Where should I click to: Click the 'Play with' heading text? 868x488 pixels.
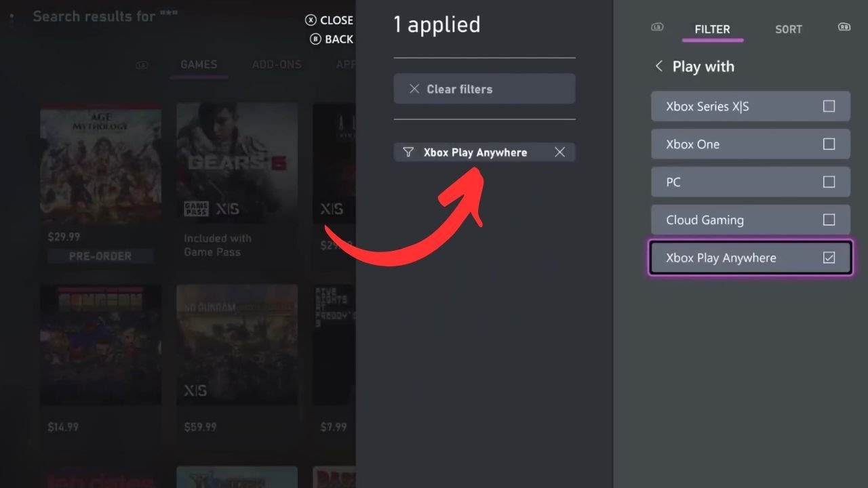[x=703, y=66]
